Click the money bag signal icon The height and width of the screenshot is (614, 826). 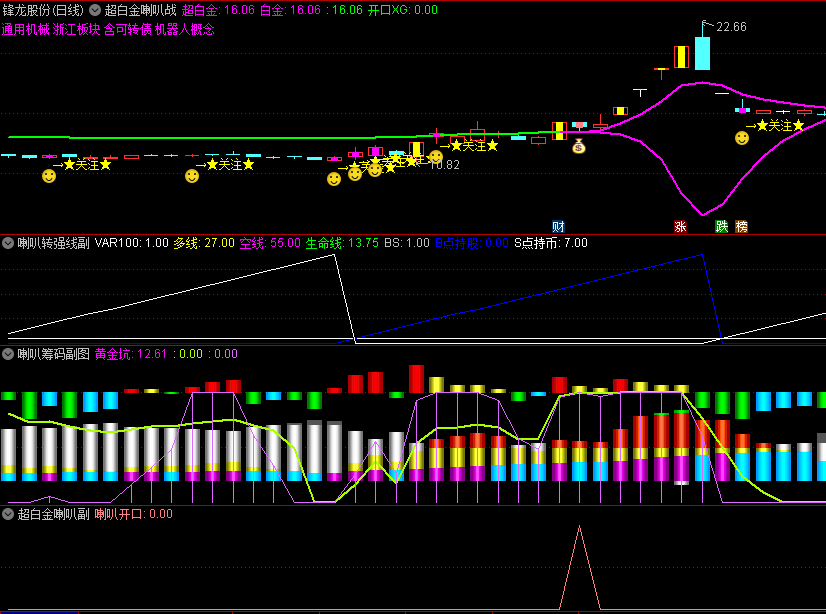click(x=579, y=146)
